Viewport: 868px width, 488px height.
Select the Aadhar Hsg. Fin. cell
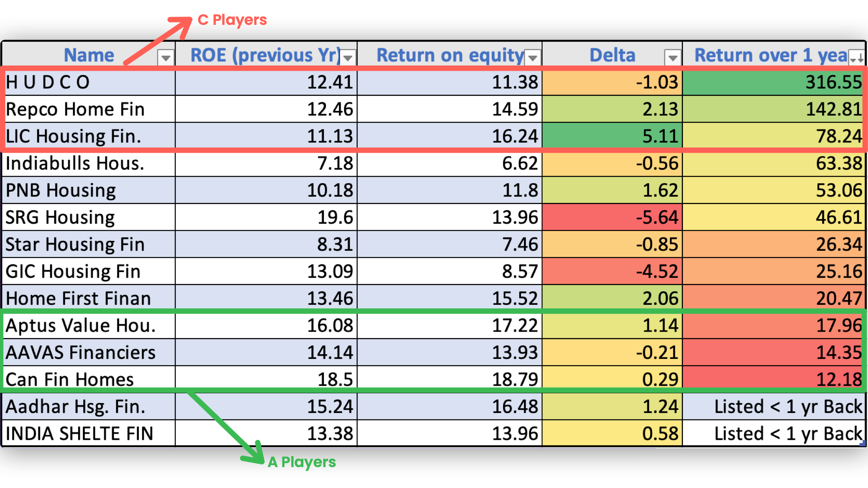coord(88,406)
